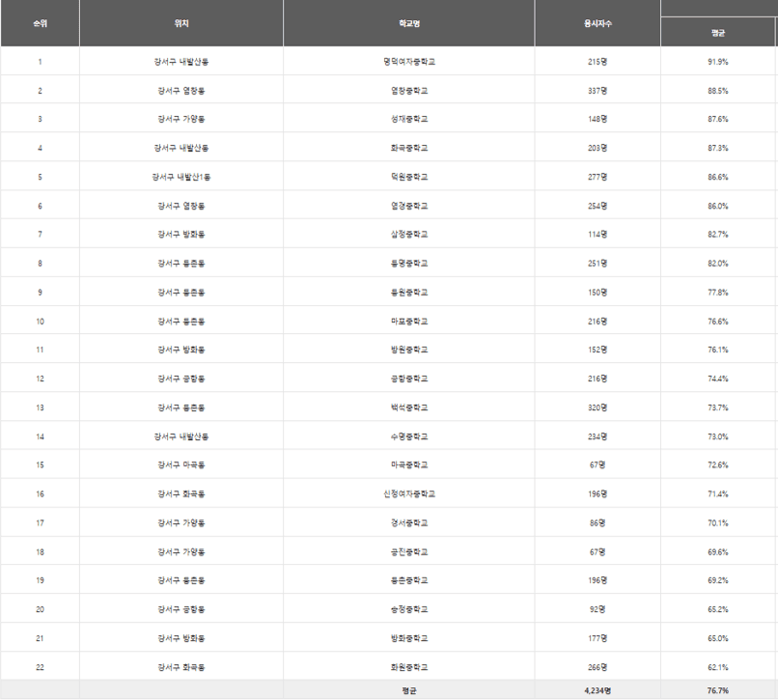Click the total 4,234명 footer cell
Screen dimensions: 778x700
click(x=597, y=690)
